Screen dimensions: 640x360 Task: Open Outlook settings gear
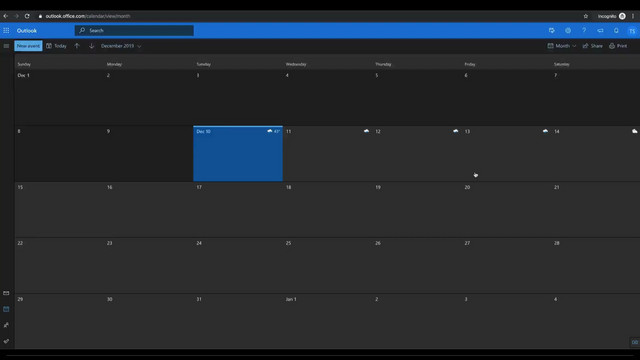tap(568, 31)
